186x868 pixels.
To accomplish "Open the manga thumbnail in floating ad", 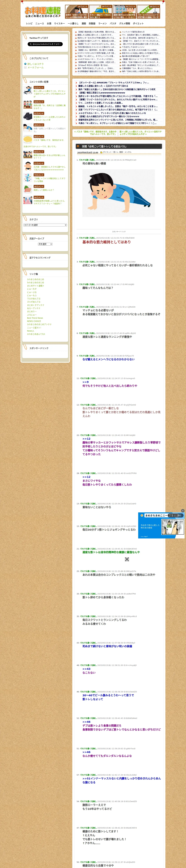I will [x=173, y=527].
